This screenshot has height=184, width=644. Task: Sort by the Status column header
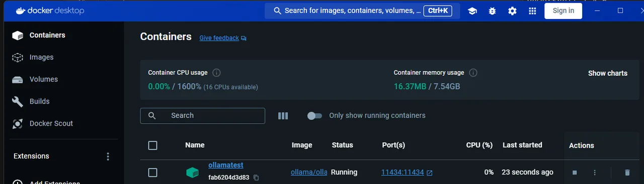[342, 145]
